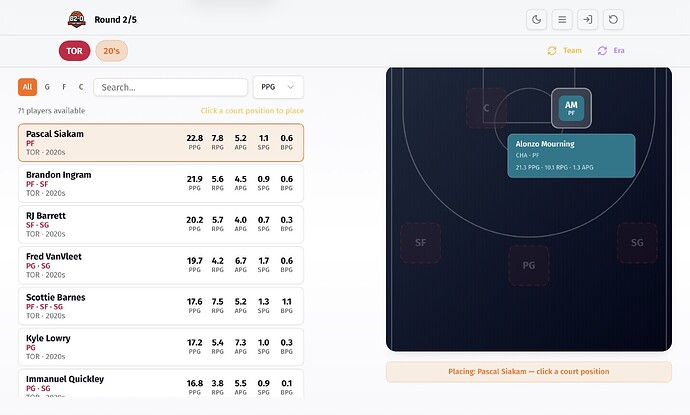Click the AM PF filled court slot

(x=571, y=108)
